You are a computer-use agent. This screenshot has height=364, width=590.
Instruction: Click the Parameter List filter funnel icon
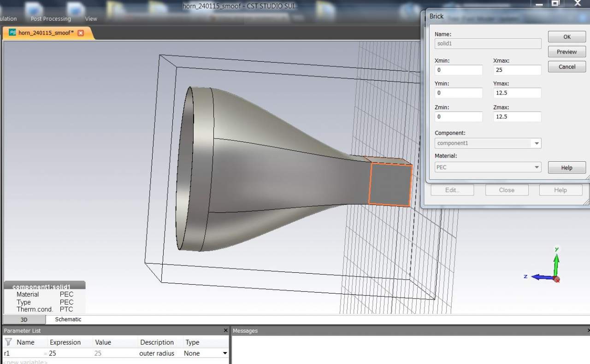(8, 342)
